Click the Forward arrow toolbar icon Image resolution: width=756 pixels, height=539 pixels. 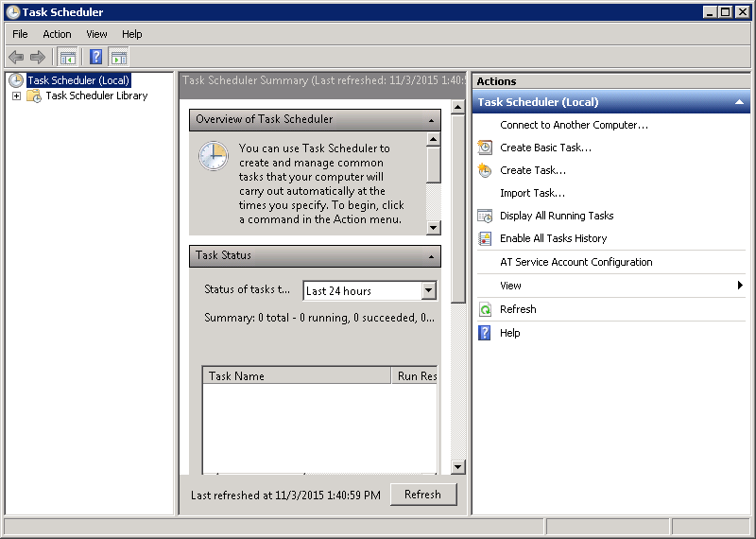[x=38, y=57]
